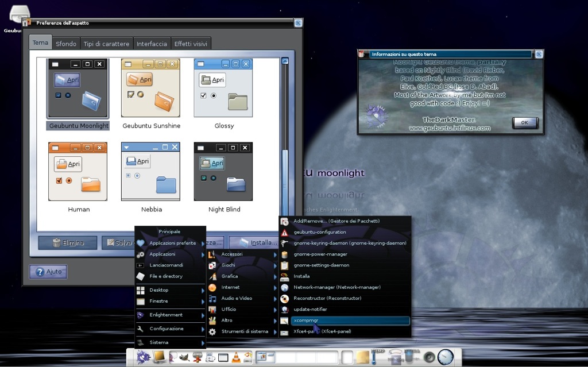Expand the Sistema submenu

pyautogui.click(x=170, y=343)
